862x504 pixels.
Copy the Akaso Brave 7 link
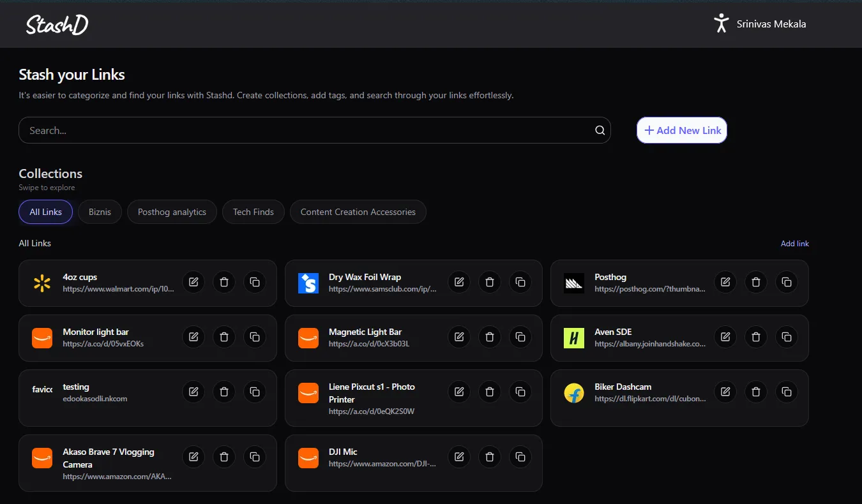[255, 457]
